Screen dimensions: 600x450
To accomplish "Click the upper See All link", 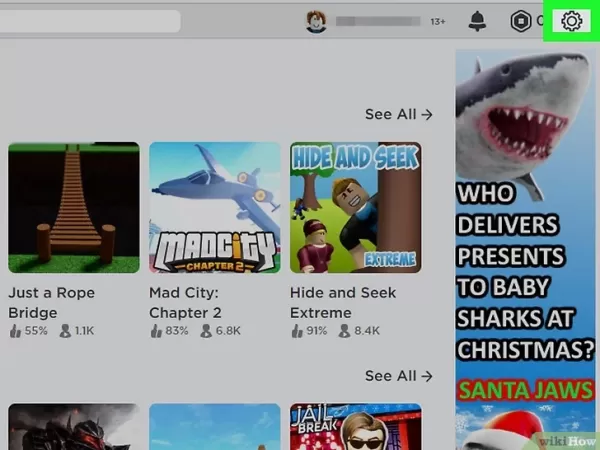I will click(399, 114).
